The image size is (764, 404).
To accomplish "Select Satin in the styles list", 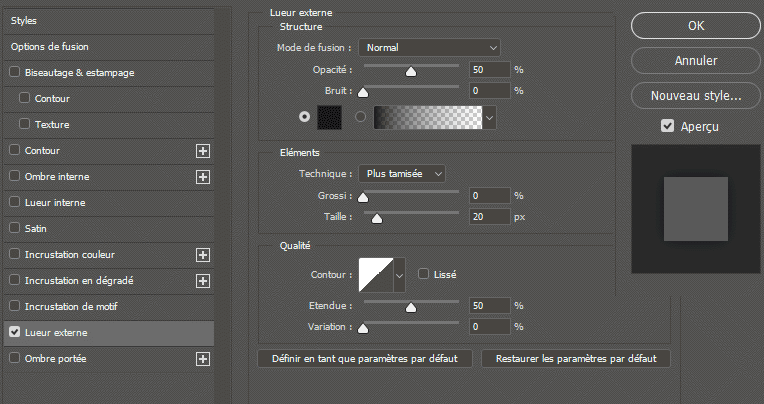I will coord(36,228).
